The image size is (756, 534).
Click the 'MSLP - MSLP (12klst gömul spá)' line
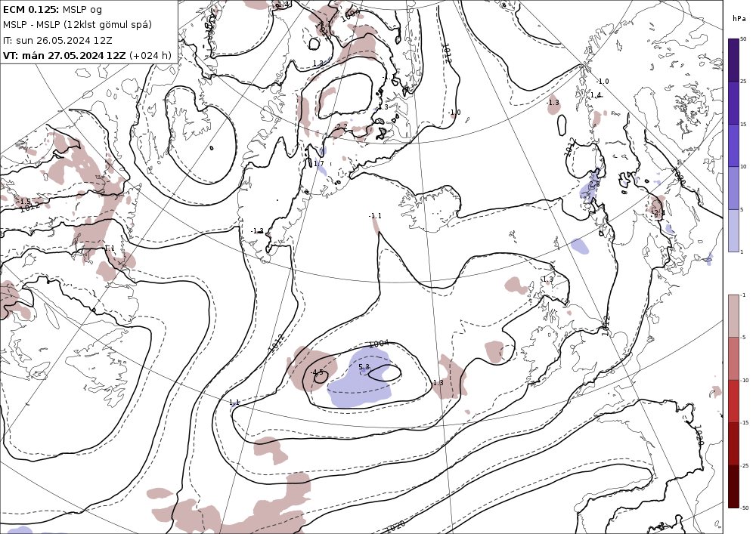tap(77, 25)
